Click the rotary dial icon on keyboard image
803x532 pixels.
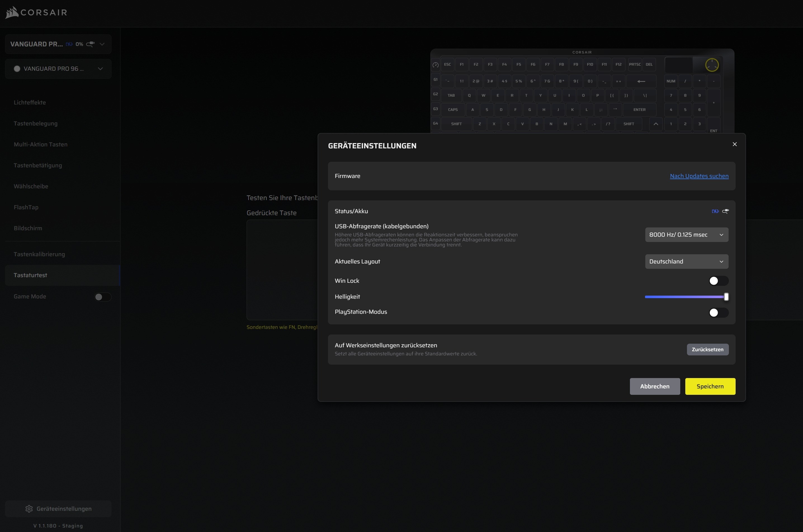click(712, 65)
